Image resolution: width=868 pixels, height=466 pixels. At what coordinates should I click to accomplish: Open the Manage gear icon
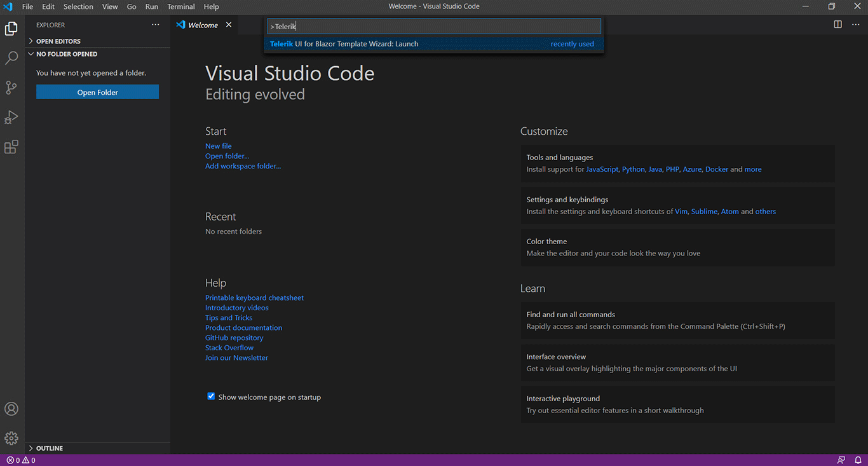pos(11,438)
